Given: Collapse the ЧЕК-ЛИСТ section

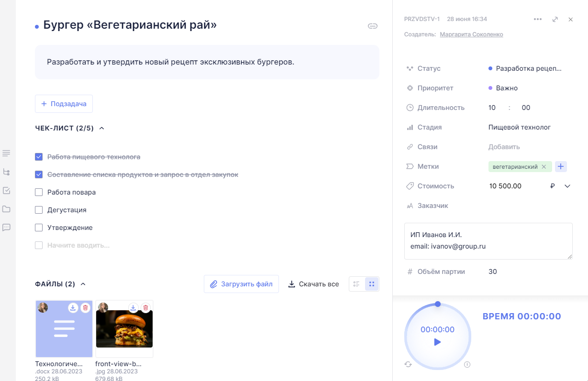Looking at the screenshot, I should pyautogui.click(x=101, y=128).
